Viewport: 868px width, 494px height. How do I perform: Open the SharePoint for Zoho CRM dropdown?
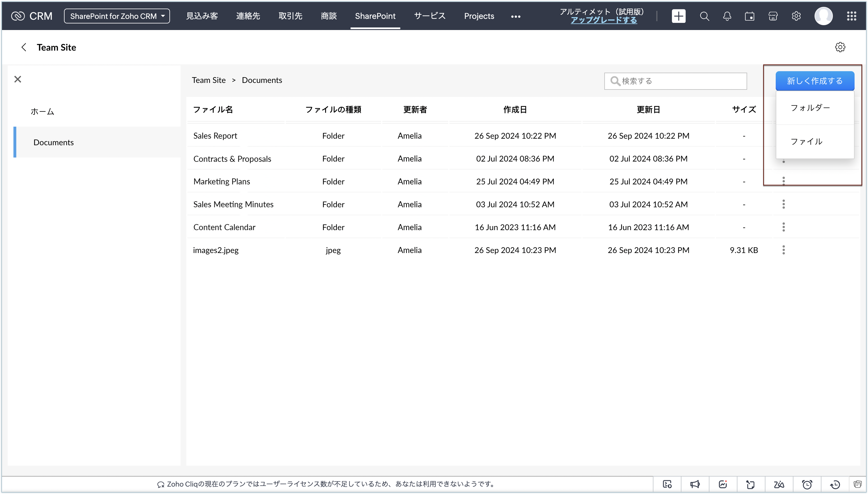click(x=117, y=16)
